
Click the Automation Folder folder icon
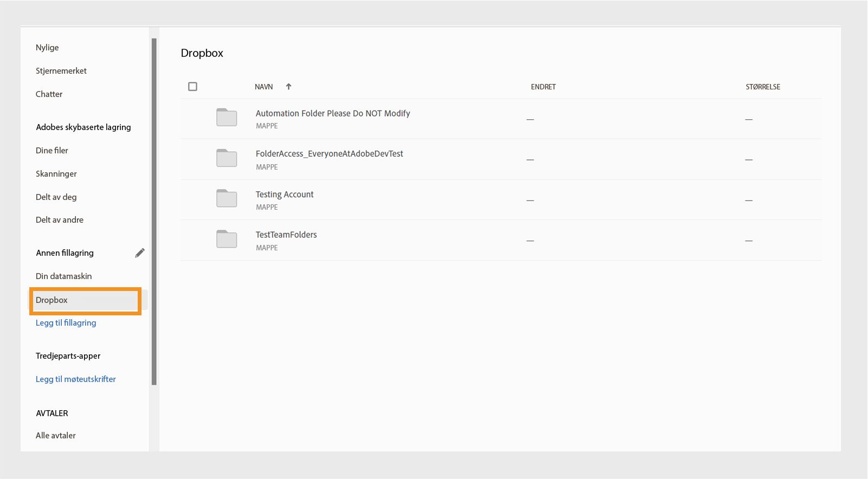tap(227, 117)
